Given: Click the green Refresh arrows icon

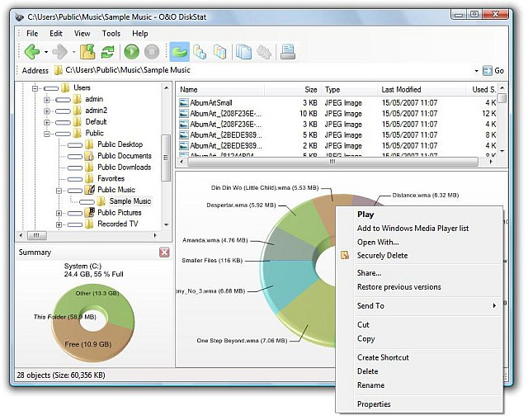Looking at the screenshot, I should tap(108, 52).
